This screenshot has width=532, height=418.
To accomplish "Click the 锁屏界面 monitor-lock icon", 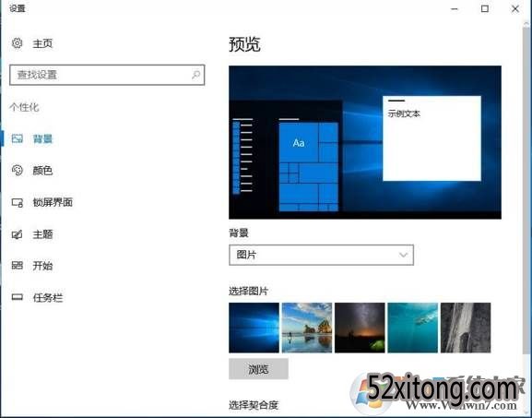I will point(17,202).
